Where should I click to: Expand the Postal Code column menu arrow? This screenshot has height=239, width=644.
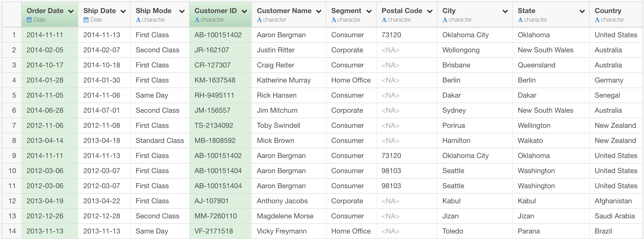[x=430, y=11]
